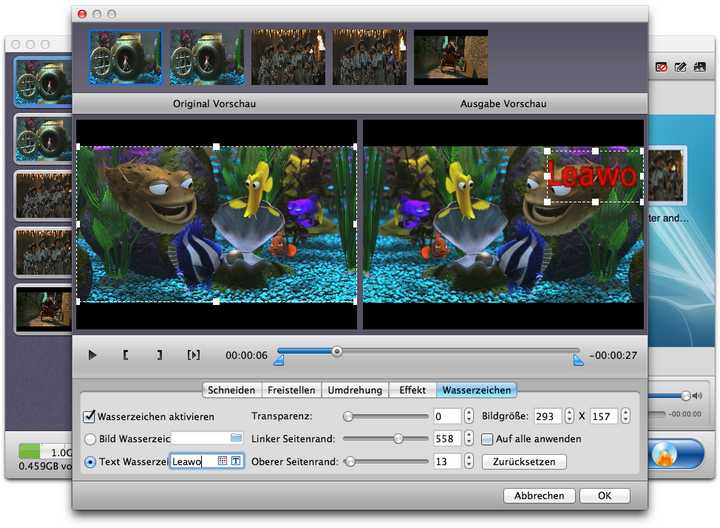
Task: Click the Bildgröße width stepper
Action: click(569, 416)
